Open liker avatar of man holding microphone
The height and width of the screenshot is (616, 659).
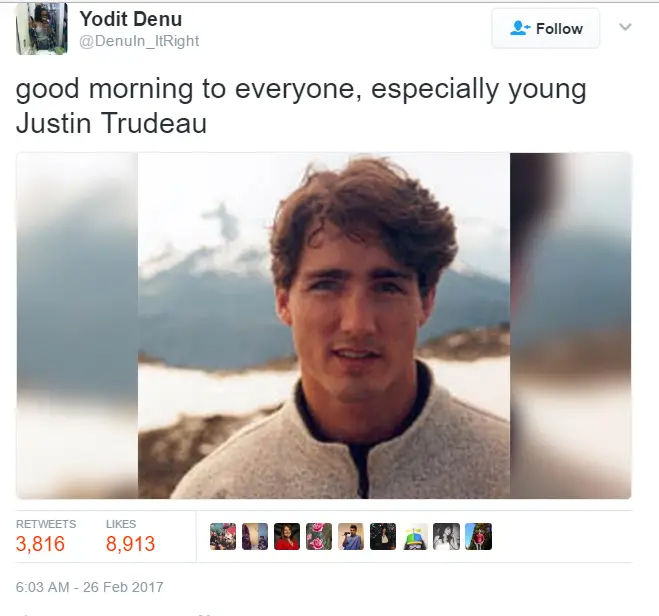tap(351, 536)
